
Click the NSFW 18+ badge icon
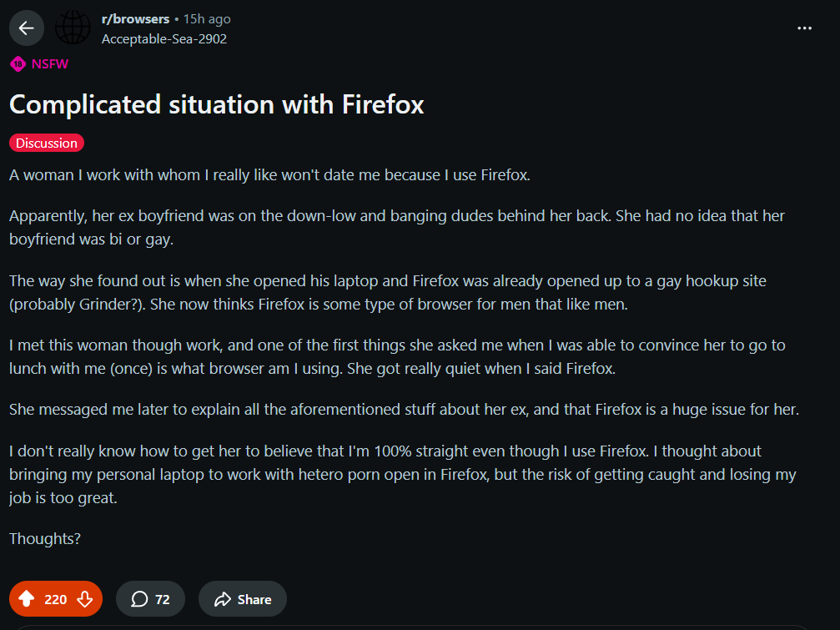(x=18, y=64)
